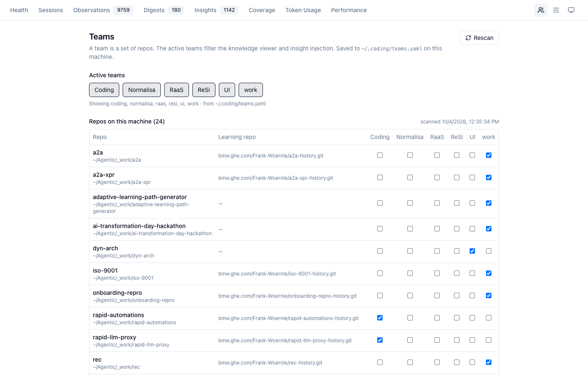Open the Health tab
The width and height of the screenshot is (588, 378).
point(19,10)
